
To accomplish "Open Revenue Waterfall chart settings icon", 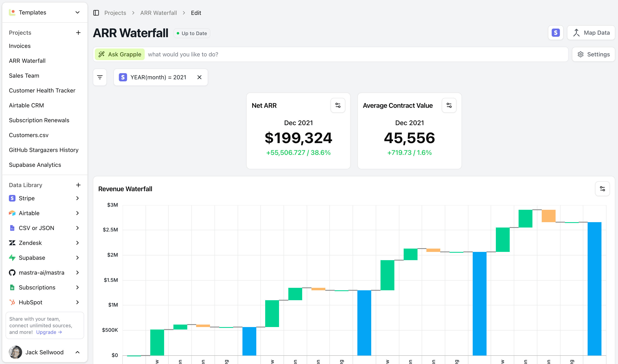I will [x=602, y=189].
